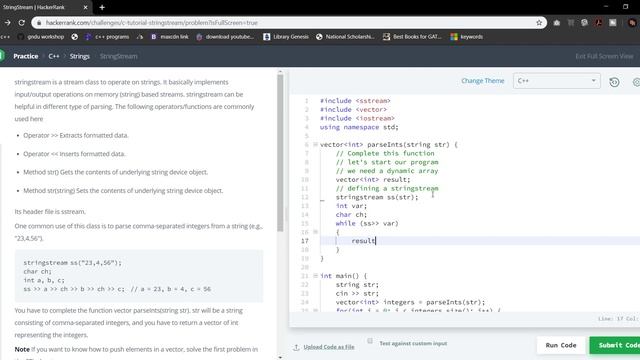This screenshot has height=360, width=640.
Task: Open the Best Books for GATE bookmark
Action: 412,37
